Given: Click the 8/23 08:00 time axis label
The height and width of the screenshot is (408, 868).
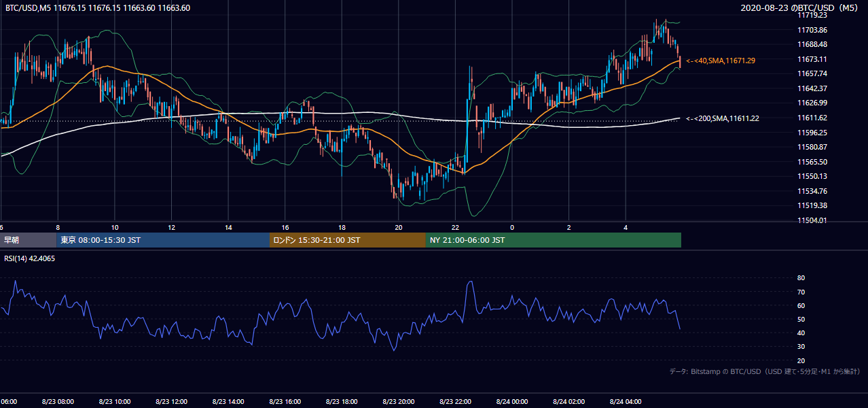Looking at the screenshot, I should click(58, 402).
